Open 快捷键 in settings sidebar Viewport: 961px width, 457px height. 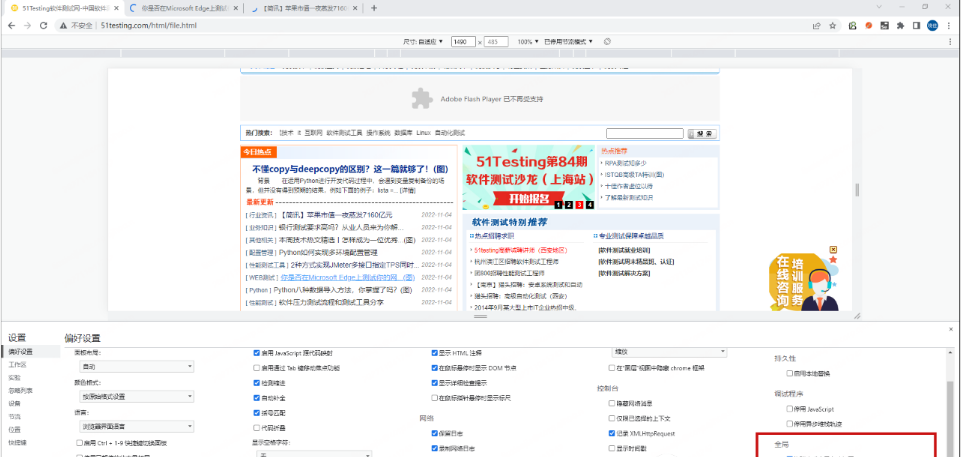[17, 442]
